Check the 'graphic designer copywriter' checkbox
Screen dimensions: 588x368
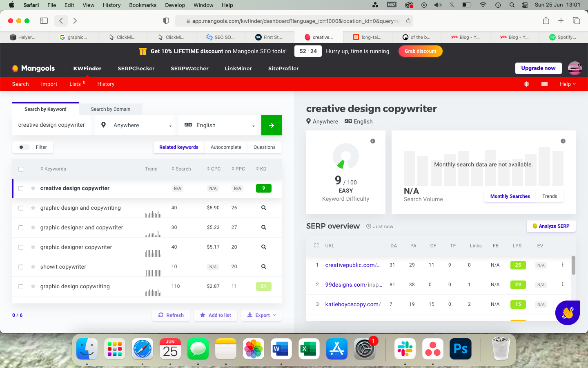tap(21, 247)
